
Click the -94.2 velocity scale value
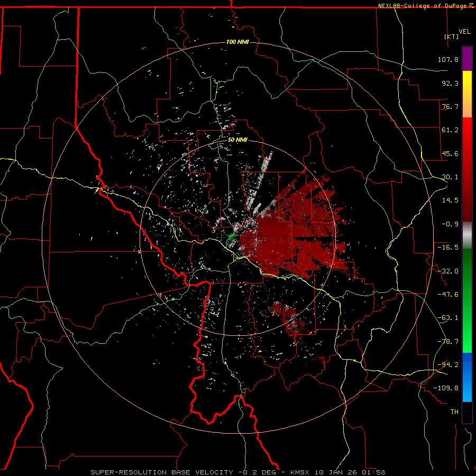tap(448, 365)
